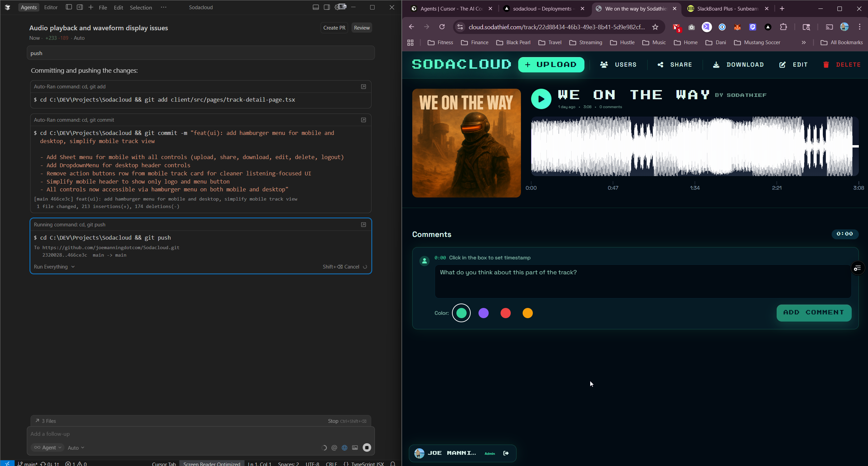The image size is (868, 466).
Task: Toggle the bottom panel layout icon
Action: (316, 7)
